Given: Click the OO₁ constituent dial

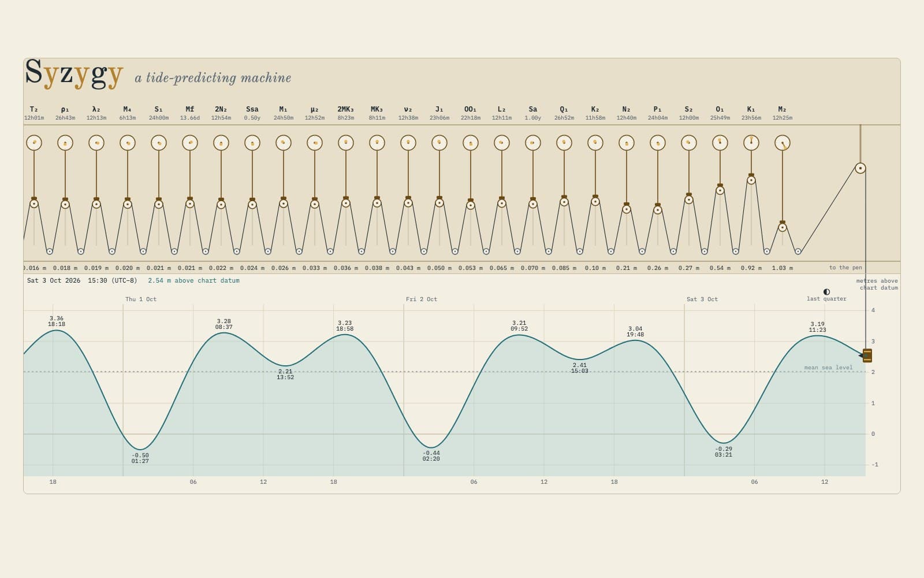Looking at the screenshot, I should coord(471,143).
